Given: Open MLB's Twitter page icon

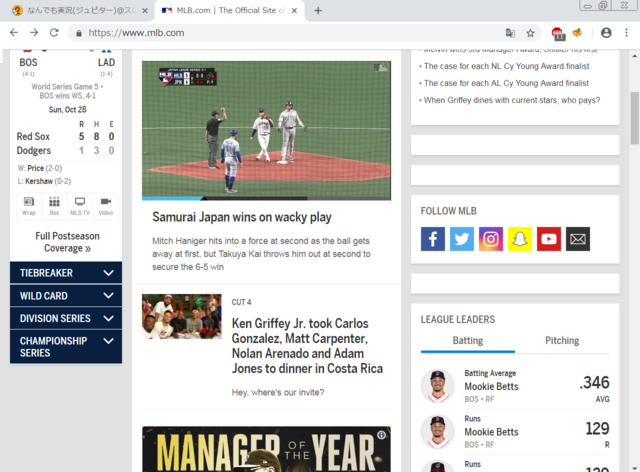Looking at the screenshot, I should click(462, 239).
